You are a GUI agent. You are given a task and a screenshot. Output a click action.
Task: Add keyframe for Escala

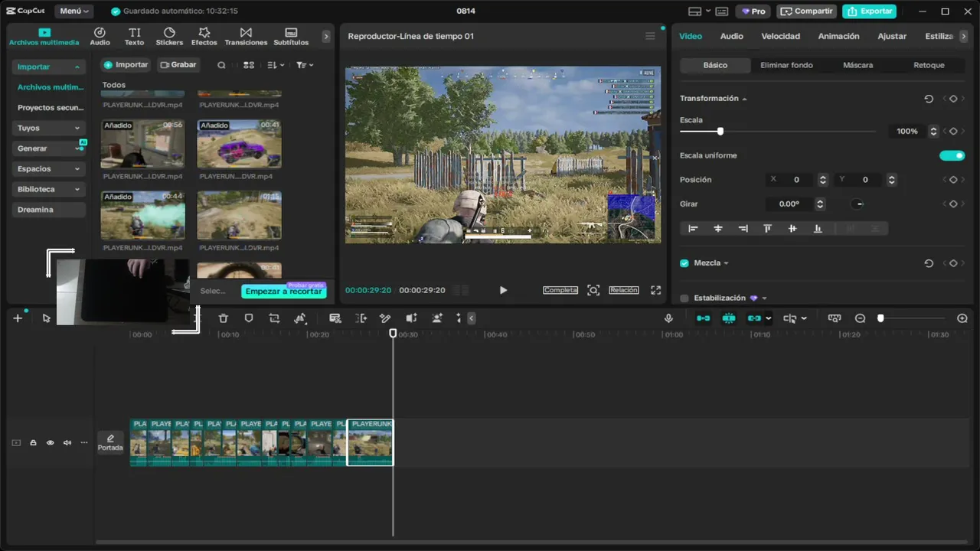953,132
